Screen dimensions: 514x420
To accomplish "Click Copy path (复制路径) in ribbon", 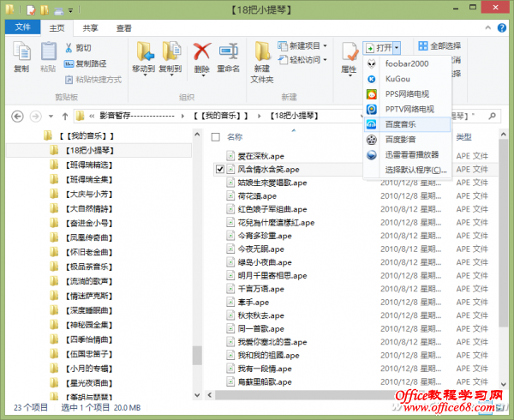I will [85, 63].
